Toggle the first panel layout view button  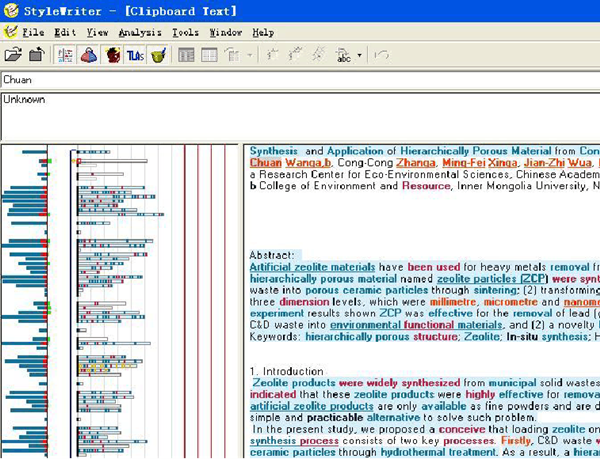[x=186, y=54]
